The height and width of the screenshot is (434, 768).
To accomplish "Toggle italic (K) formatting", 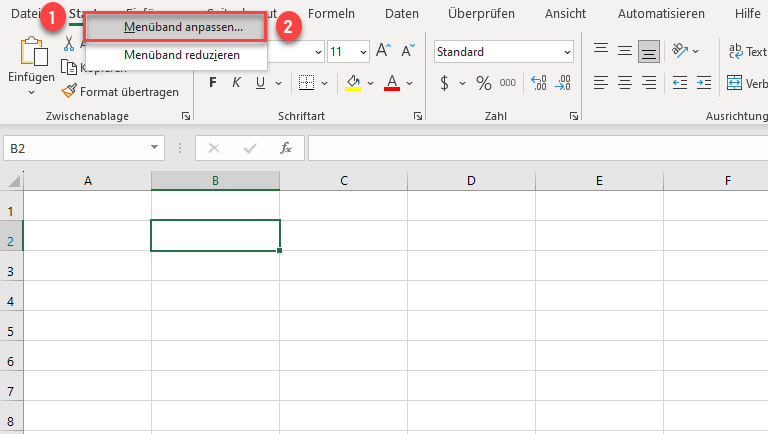I will click(x=237, y=83).
